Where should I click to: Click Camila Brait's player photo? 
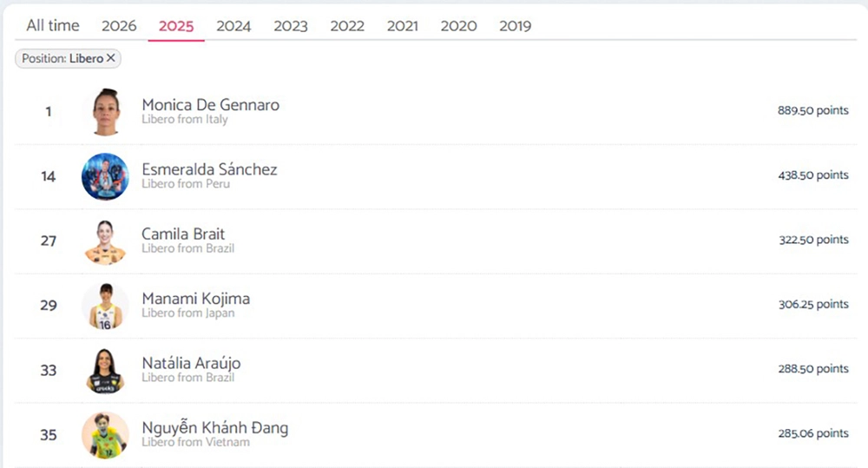tap(105, 241)
